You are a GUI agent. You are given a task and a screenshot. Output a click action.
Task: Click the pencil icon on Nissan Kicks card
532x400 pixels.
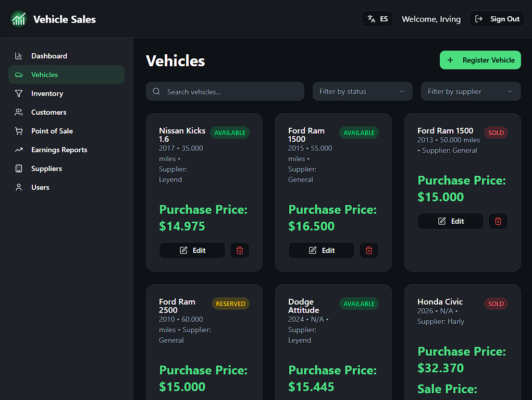[183, 250]
